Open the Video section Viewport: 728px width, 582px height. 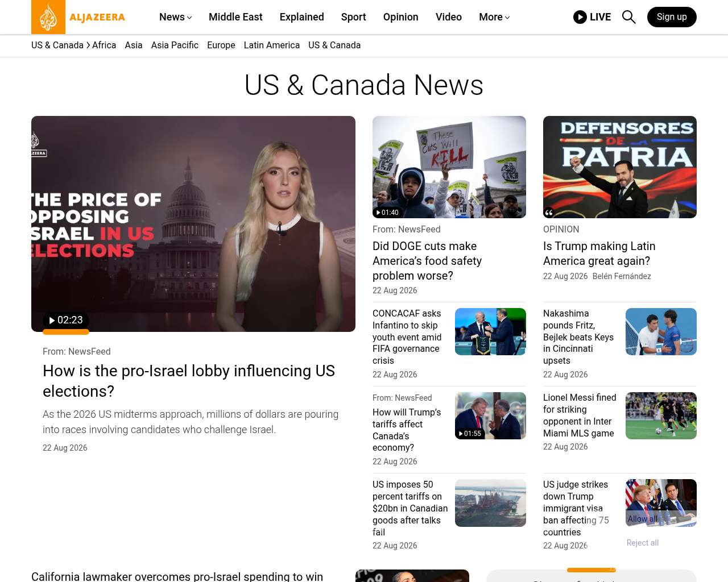[449, 17]
